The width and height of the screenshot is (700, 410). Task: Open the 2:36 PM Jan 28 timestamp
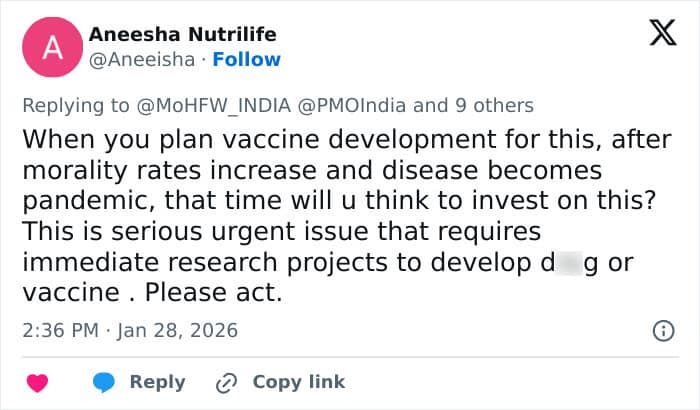click(x=129, y=330)
